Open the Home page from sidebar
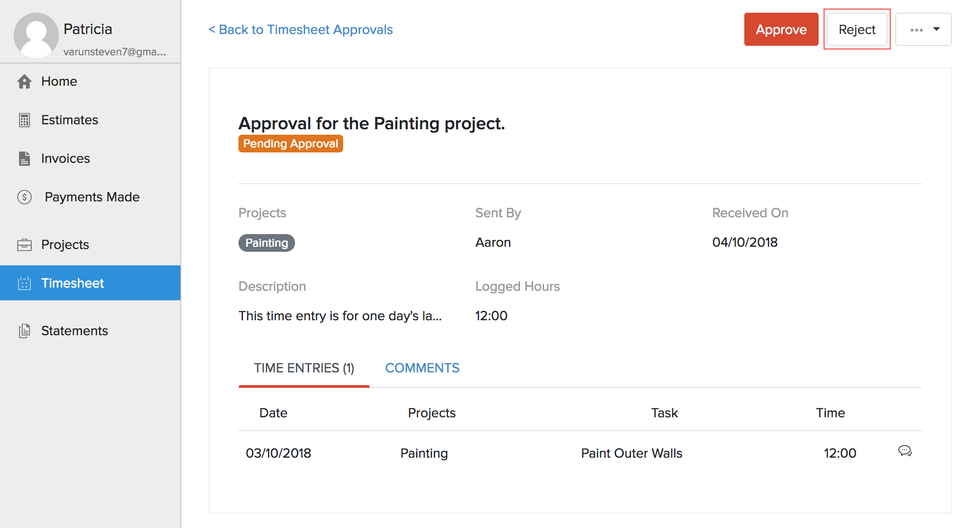The width and height of the screenshot is (980, 528). click(59, 82)
